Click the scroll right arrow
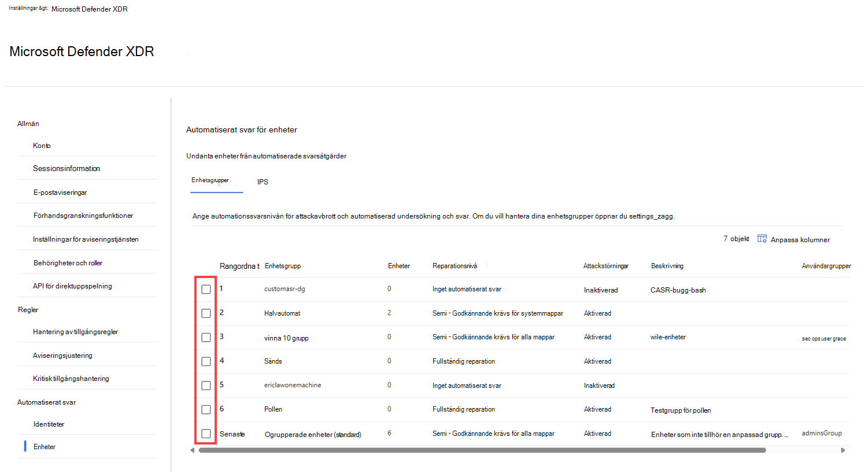The height and width of the screenshot is (474, 868). (843, 450)
